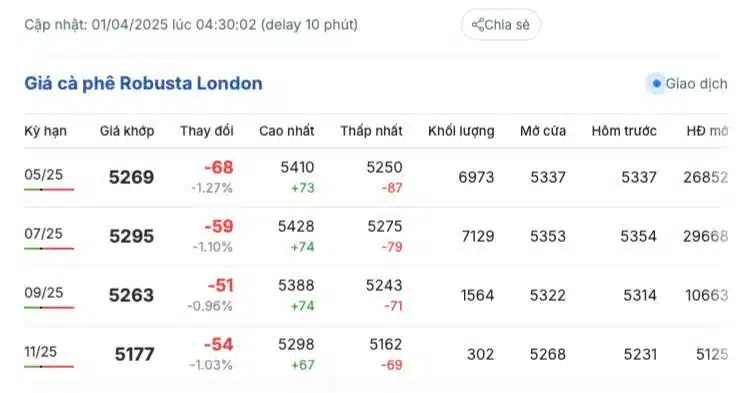Click the update timestamp text at the top

(x=191, y=24)
